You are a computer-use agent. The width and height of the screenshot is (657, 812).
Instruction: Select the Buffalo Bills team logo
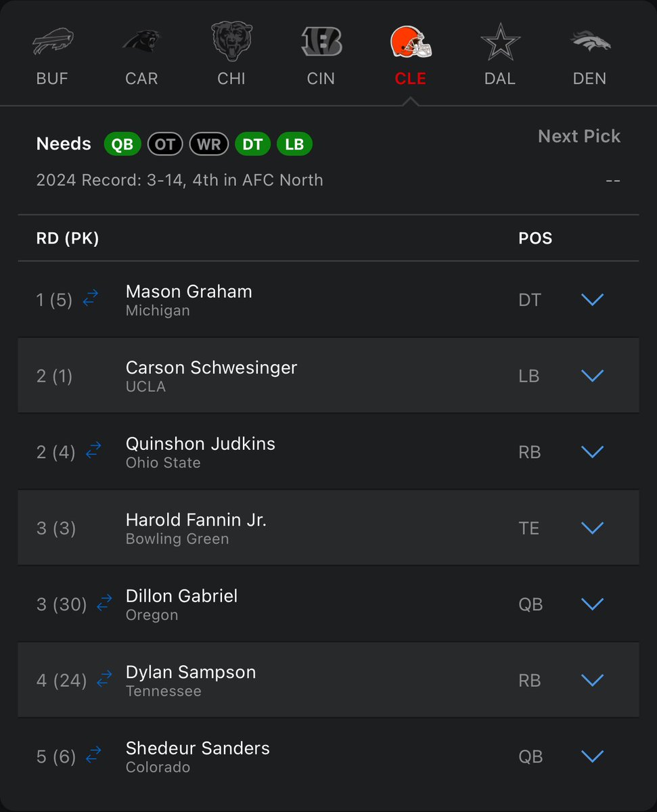(x=52, y=43)
